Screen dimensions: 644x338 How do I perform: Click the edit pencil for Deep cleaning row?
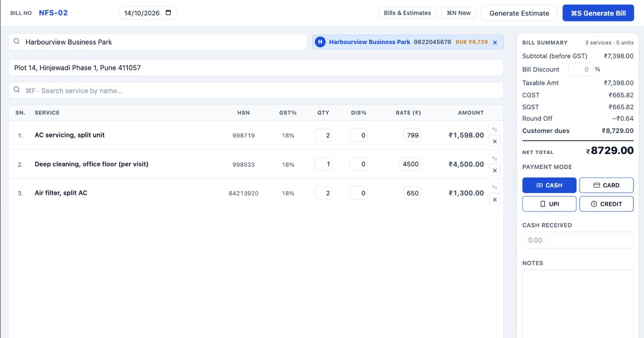[495, 158]
